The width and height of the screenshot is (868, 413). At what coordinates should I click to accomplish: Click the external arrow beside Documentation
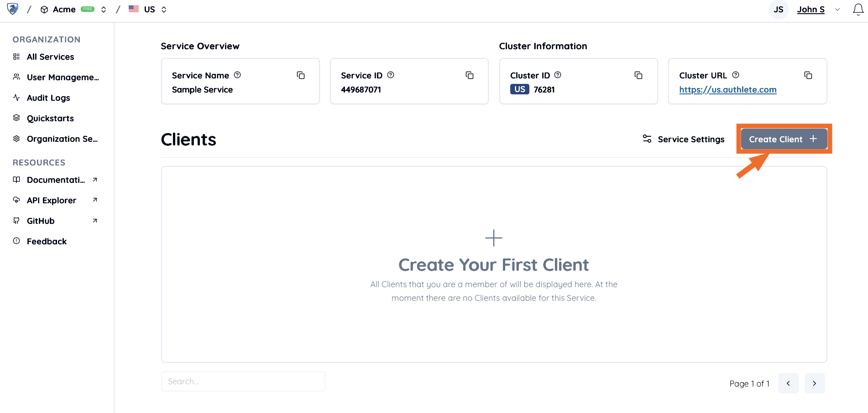pyautogui.click(x=95, y=180)
